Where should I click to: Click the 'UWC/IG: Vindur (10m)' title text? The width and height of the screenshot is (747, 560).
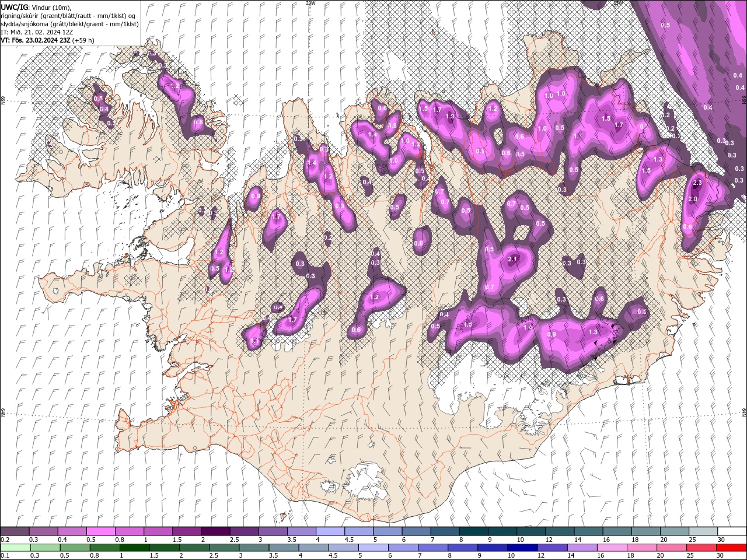[x=36, y=7]
